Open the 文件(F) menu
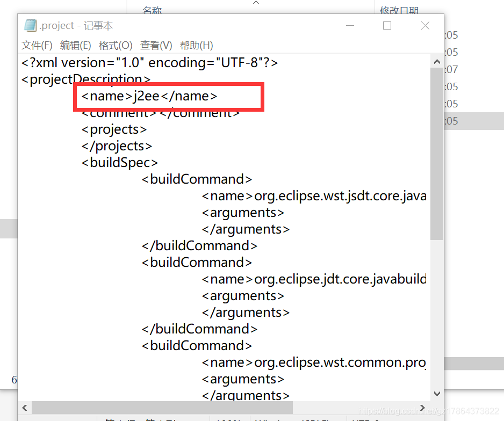The image size is (504, 421). point(36,45)
